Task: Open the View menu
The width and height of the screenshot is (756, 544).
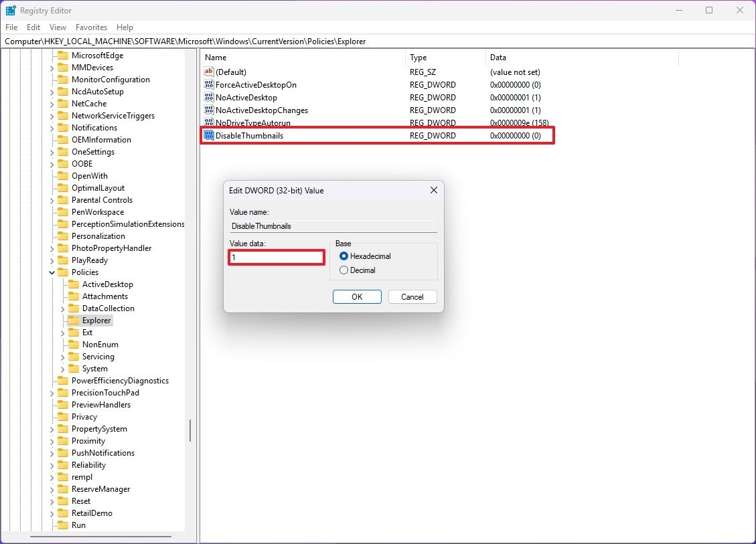Action: [x=58, y=27]
